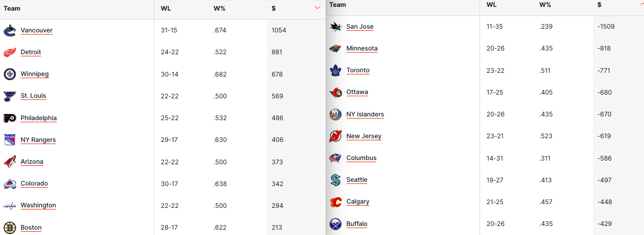
Task: Click the Detroit Red Wings logo
Action: point(10,52)
